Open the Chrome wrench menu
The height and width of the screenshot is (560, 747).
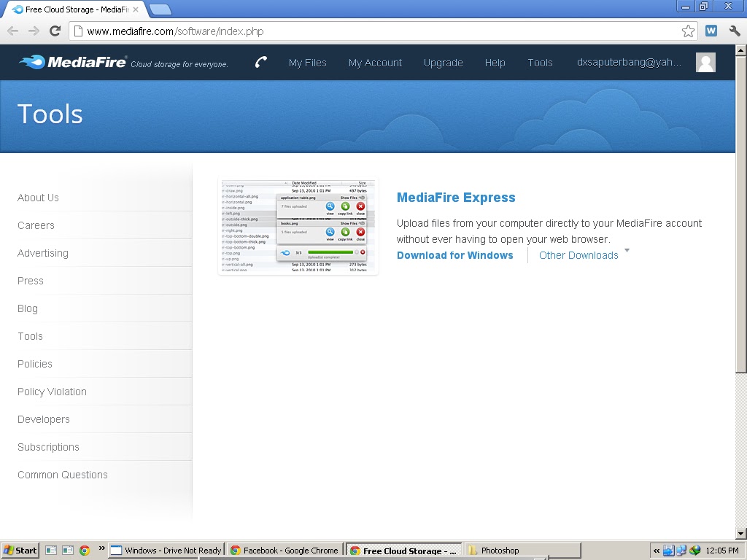735,31
